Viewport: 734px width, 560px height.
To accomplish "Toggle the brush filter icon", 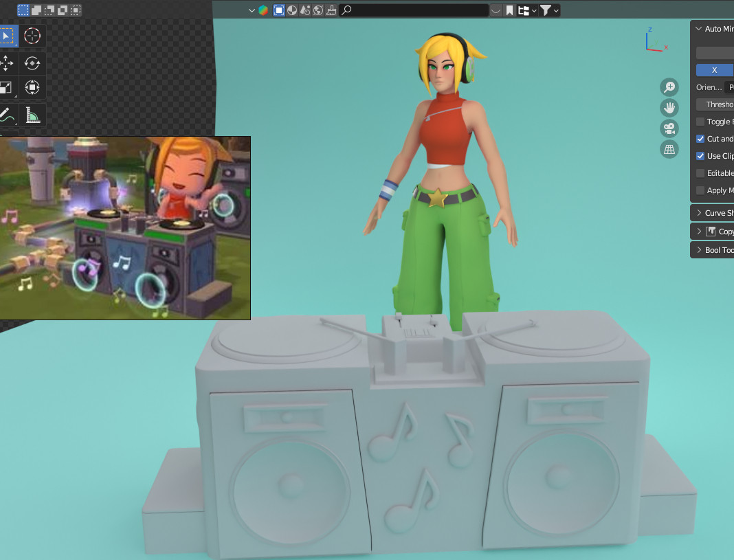I will click(x=331, y=10).
